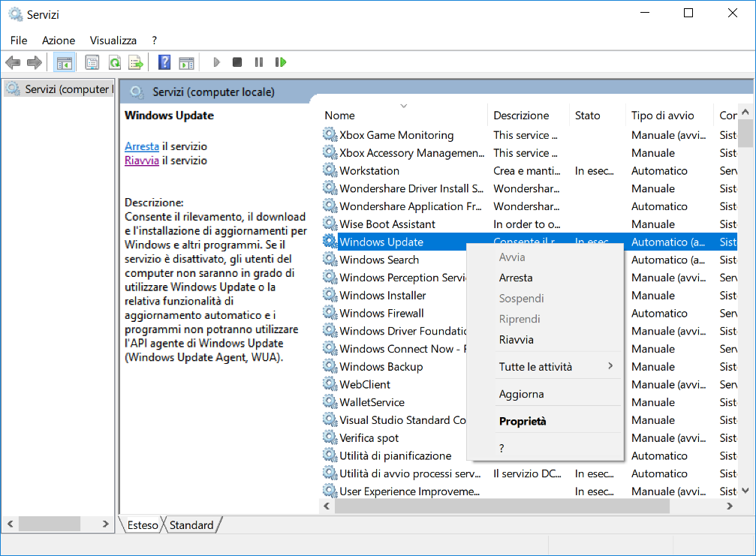Choose Riavvia in the context menu
This screenshot has width=756, height=556.
[x=545, y=340]
